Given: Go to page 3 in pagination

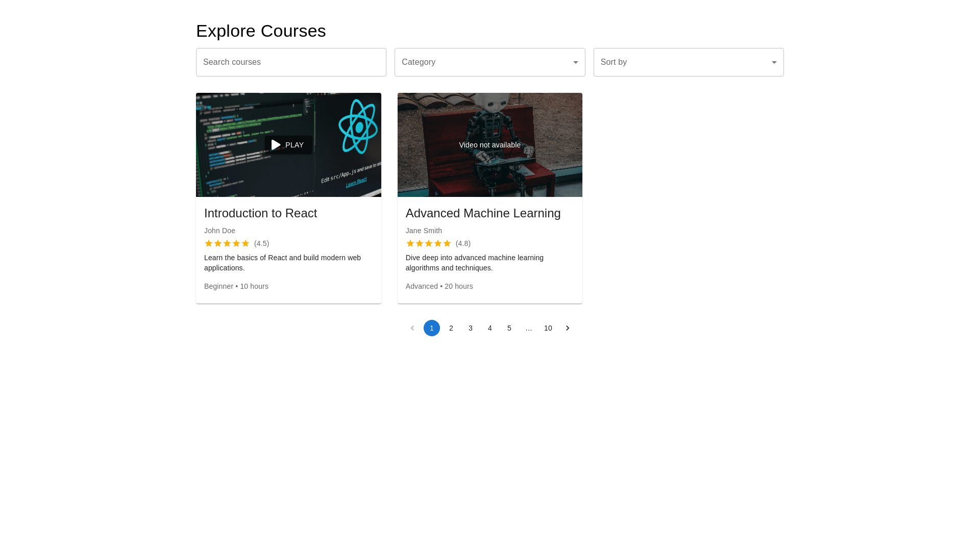Looking at the screenshot, I should (471, 328).
